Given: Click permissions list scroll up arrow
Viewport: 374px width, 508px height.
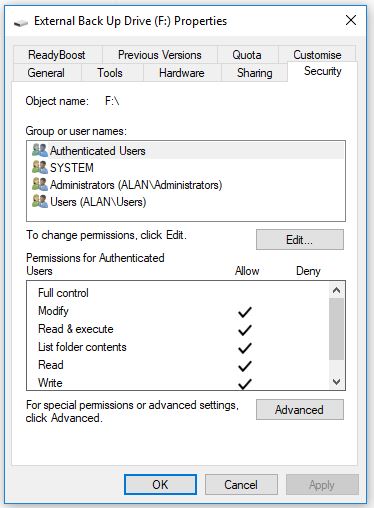Looking at the screenshot, I should (x=336, y=290).
